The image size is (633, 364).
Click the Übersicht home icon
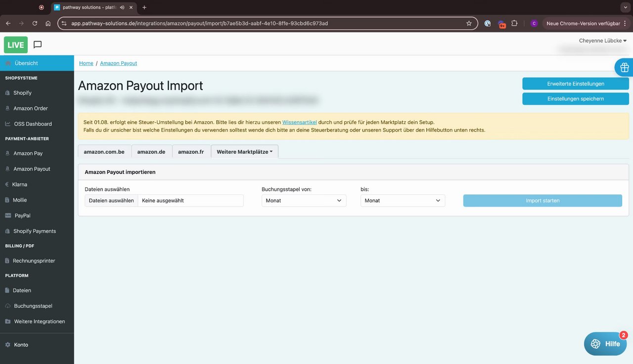8,63
